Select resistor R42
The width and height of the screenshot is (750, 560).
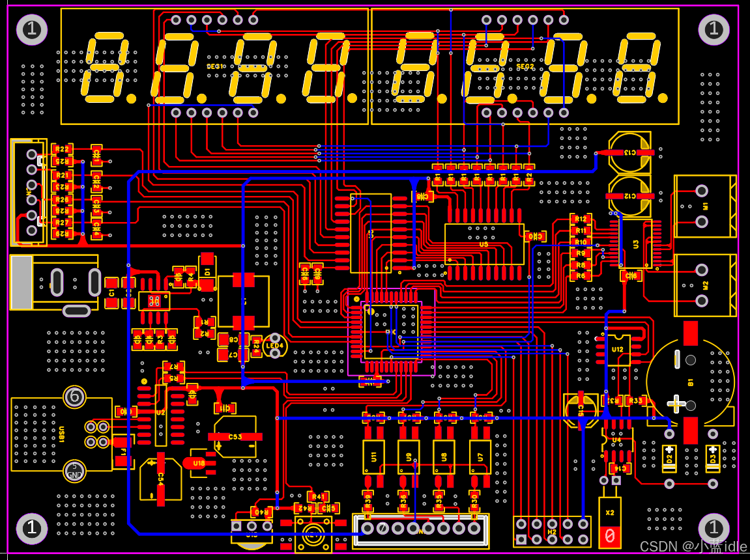point(306,508)
